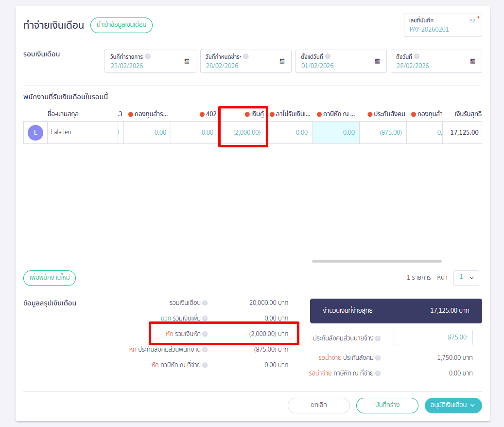Image resolution: width=504 pixels, height=427 pixels.
Task: Open calendar for วันที่กำหนดชำระ date
Action: (282, 62)
